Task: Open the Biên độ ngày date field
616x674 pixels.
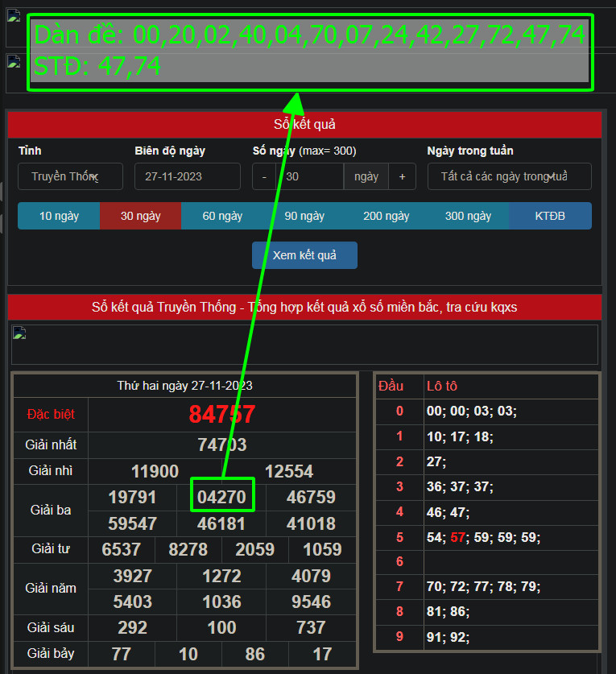Action: [x=187, y=176]
